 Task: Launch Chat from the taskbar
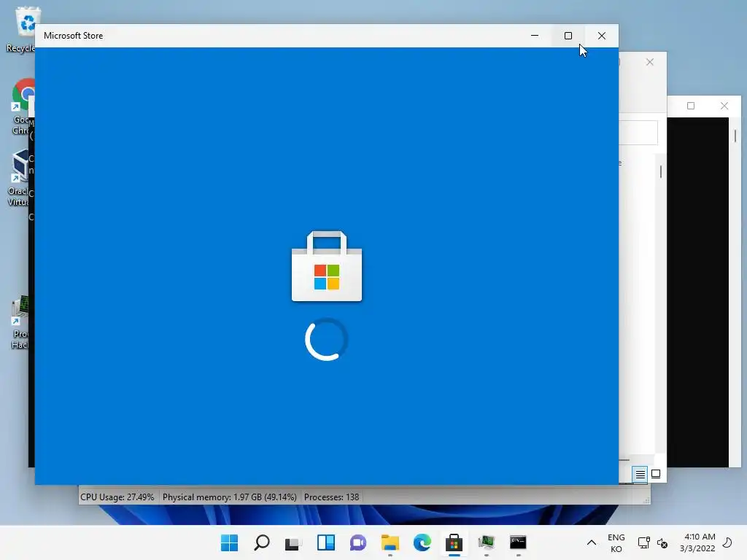pyautogui.click(x=357, y=542)
